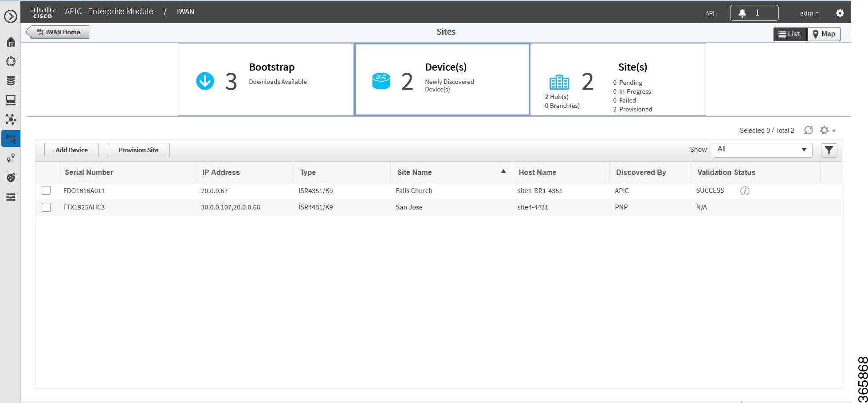Click the blue buildings site icon
The width and height of the screenshot is (868, 403).
click(x=559, y=82)
